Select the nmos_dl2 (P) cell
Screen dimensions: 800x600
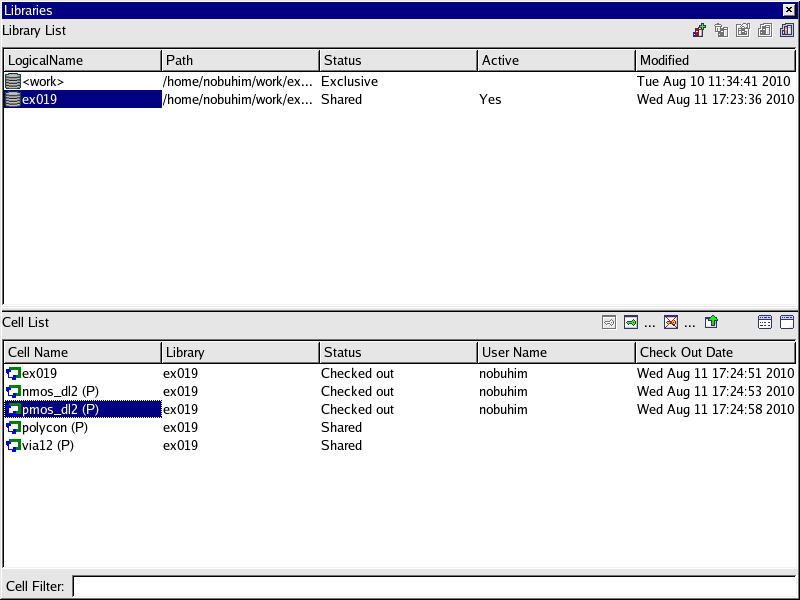coord(60,392)
